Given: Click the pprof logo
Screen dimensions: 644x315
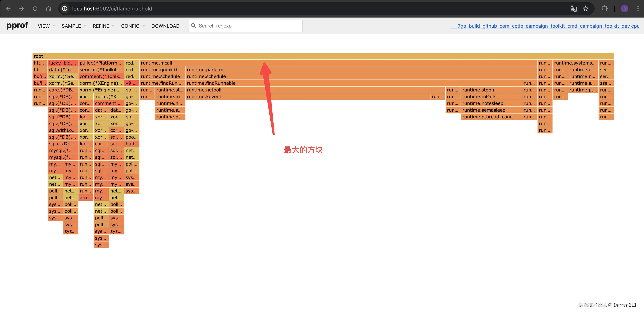Looking at the screenshot, I should [17, 25].
